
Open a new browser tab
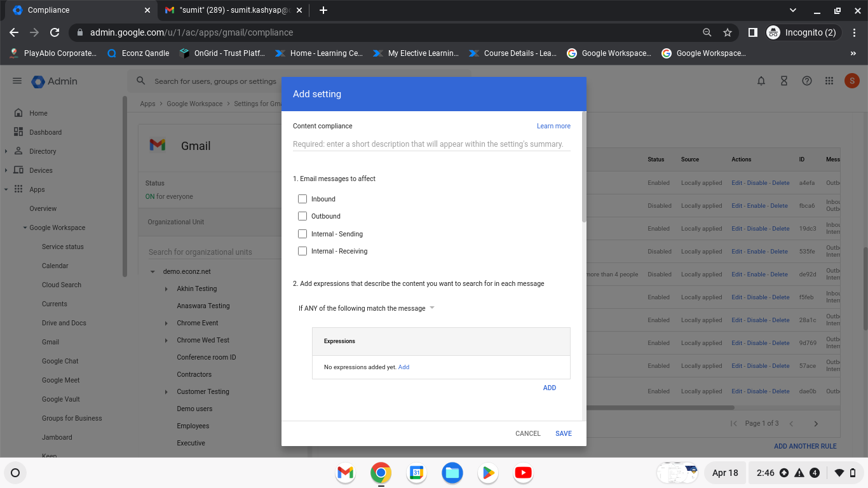[x=323, y=10]
